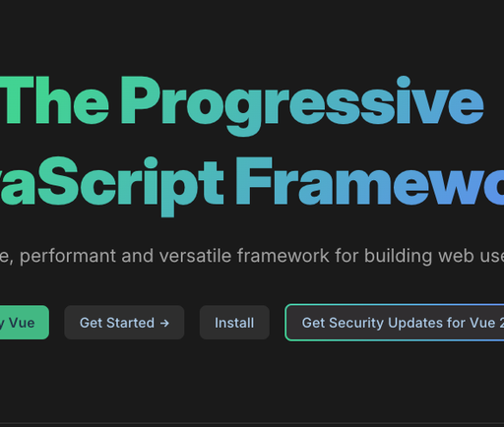Click the green Try Vue button

[x=25, y=323]
